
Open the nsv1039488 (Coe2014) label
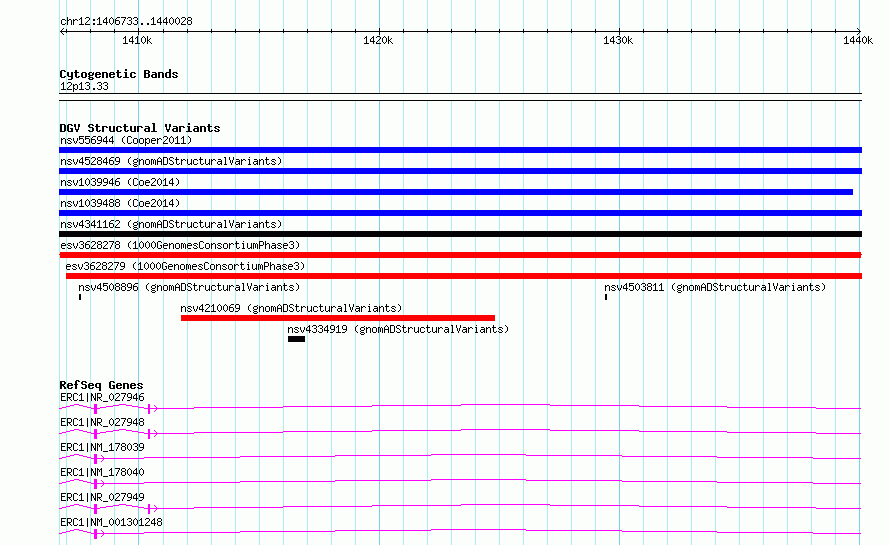click(x=120, y=203)
